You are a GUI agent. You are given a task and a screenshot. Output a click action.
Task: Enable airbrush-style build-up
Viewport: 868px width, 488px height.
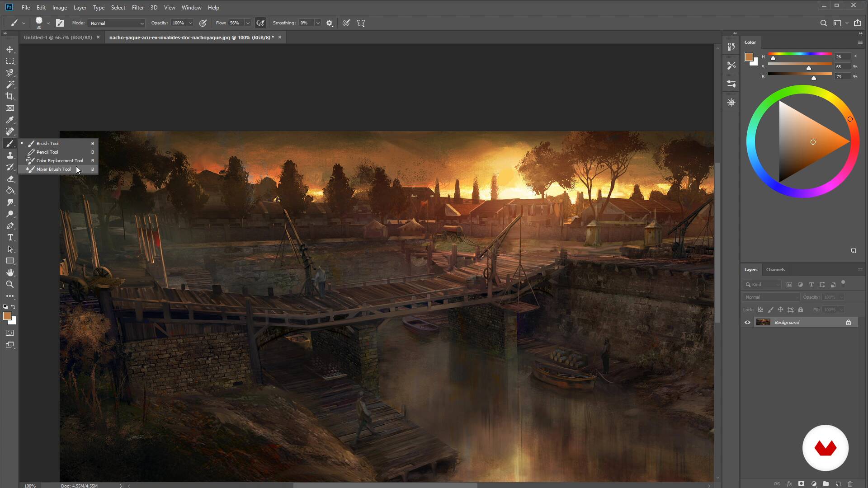pos(260,23)
